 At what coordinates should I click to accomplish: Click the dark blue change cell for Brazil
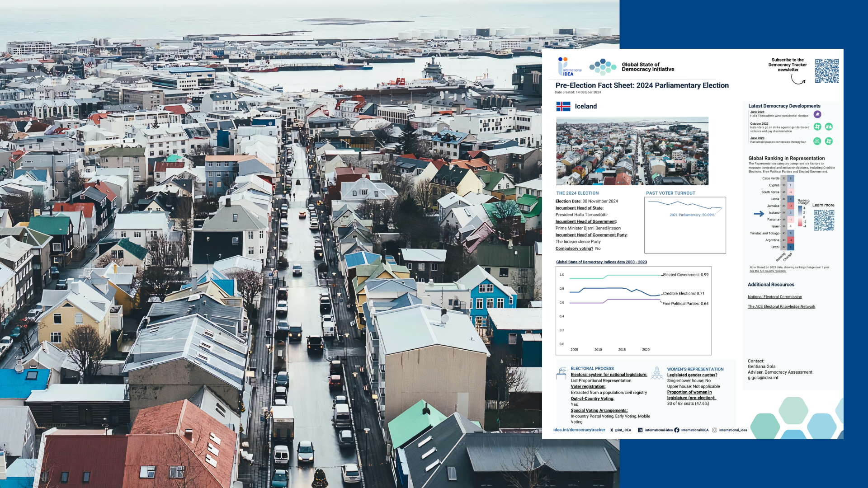[791, 247]
